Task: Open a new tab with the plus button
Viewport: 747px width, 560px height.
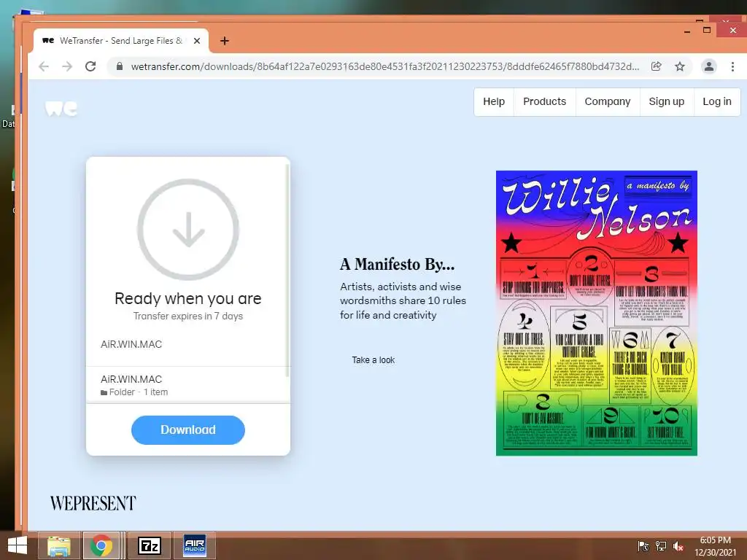Action: click(225, 41)
